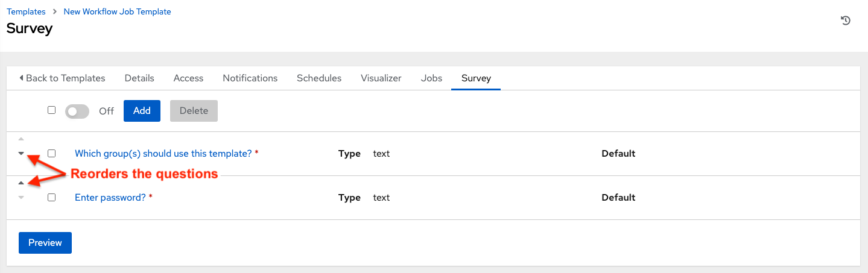Select the group(s) question checkbox
The image size is (868, 273).
(51, 154)
